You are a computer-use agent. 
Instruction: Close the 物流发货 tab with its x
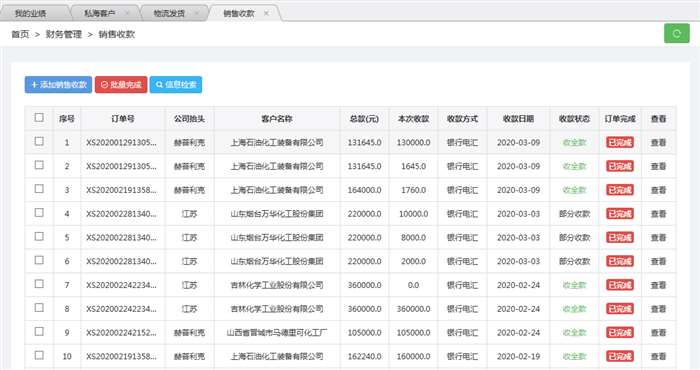pos(197,13)
